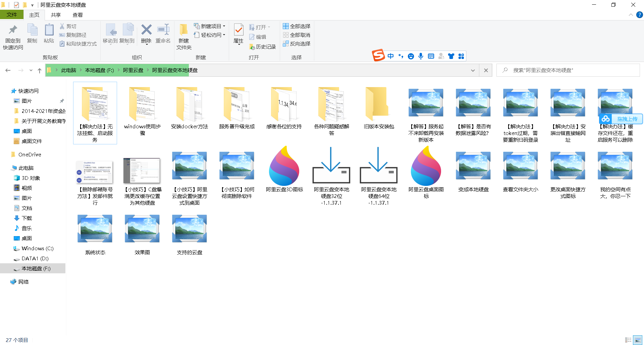Click the search box for this folder
644x345 pixels.
click(x=568, y=70)
